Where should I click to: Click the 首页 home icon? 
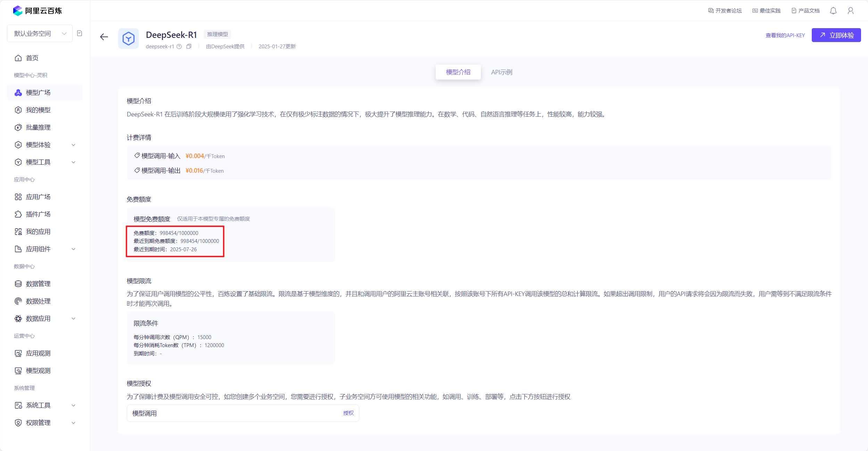click(18, 58)
